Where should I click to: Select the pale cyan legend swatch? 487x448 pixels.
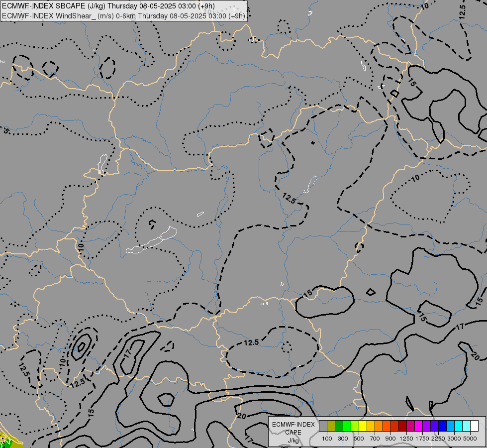pyautogui.click(x=466, y=426)
